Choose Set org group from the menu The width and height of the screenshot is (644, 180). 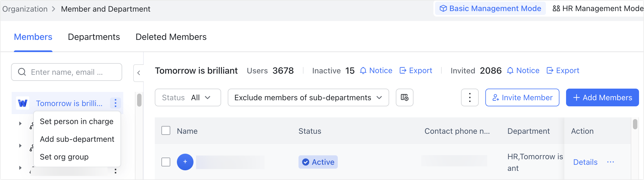tap(77, 157)
